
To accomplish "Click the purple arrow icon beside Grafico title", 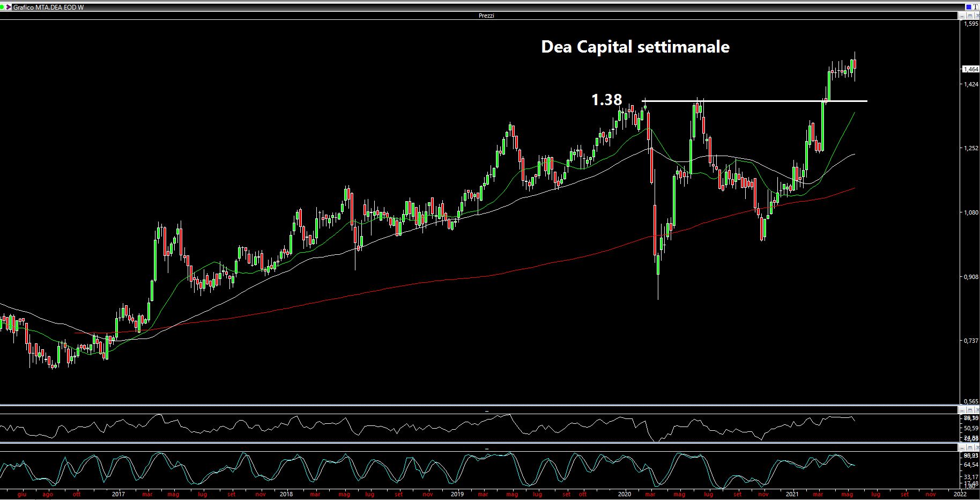I will point(9,7).
